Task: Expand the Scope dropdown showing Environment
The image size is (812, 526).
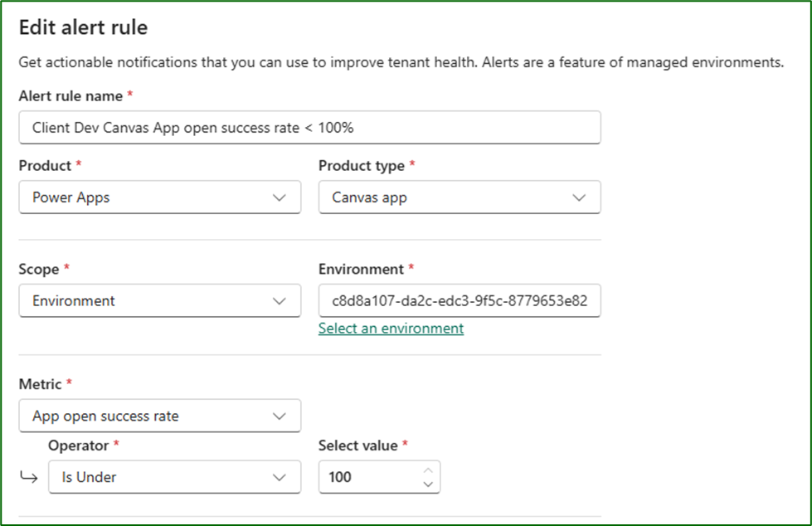Action: point(149,301)
